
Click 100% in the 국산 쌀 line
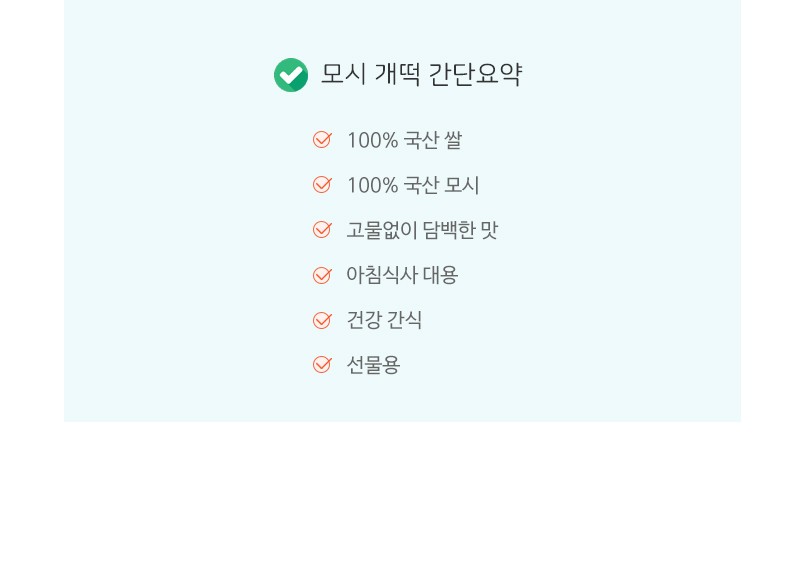(x=372, y=140)
